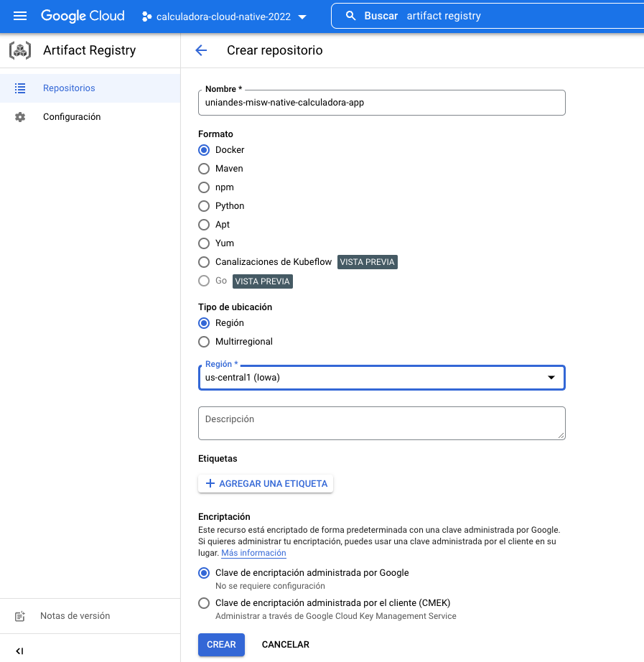Image resolution: width=644 pixels, height=662 pixels.
Task: Click the Tipo de ubicación heading
Action: (235, 307)
